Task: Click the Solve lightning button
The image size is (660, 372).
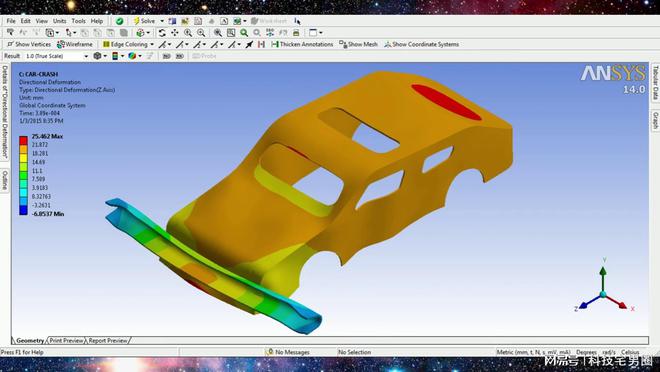Action: click(x=145, y=21)
